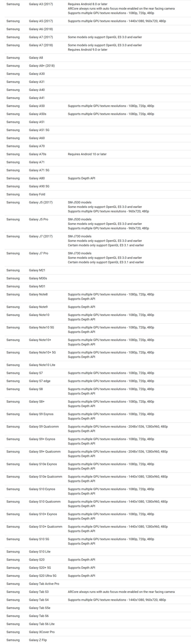This screenshot has width=191, height=644.
Task: Click the Galaxy Fold device name
Action: pyautogui.click(x=37, y=194)
